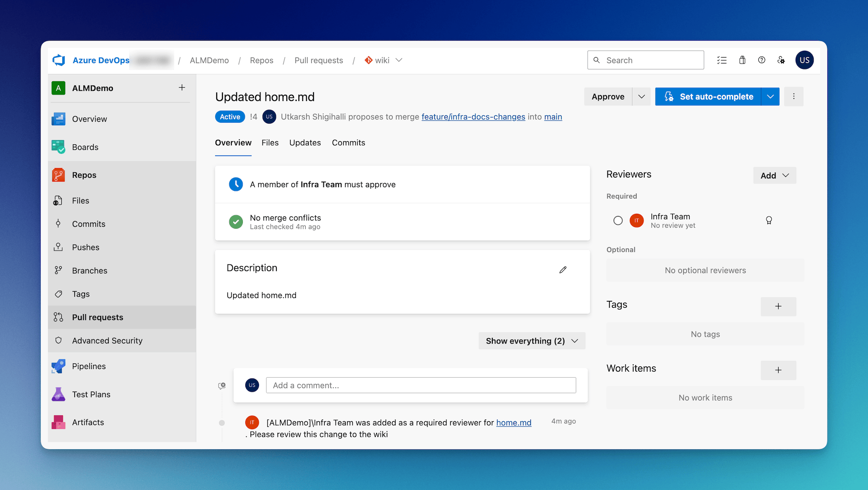The height and width of the screenshot is (490, 868).
Task: Click the work item checklist icon in the header
Action: pos(722,60)
